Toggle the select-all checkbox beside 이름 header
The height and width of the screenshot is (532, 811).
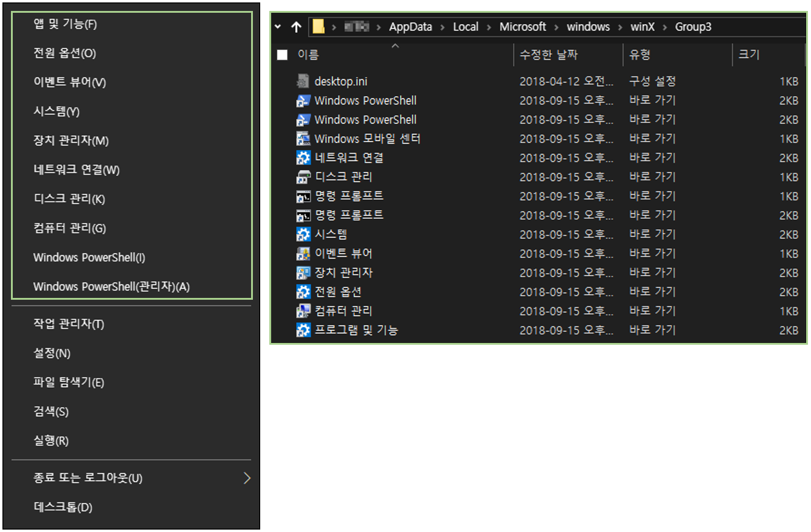[282, 55]
